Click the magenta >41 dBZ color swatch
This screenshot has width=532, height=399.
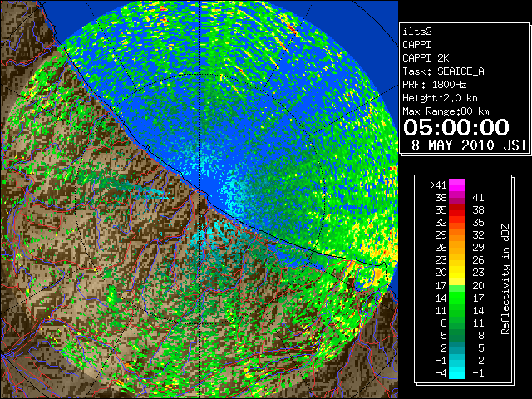[457, 185]
